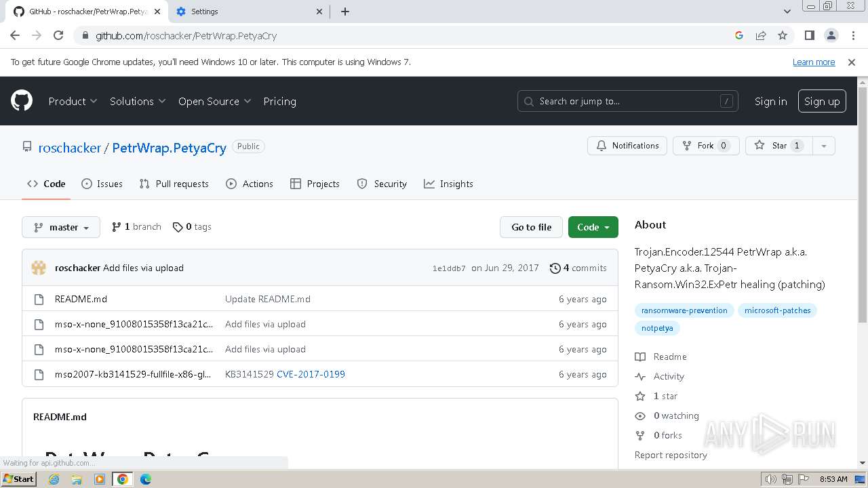Open the Star lists dropdown arrow

823,146
